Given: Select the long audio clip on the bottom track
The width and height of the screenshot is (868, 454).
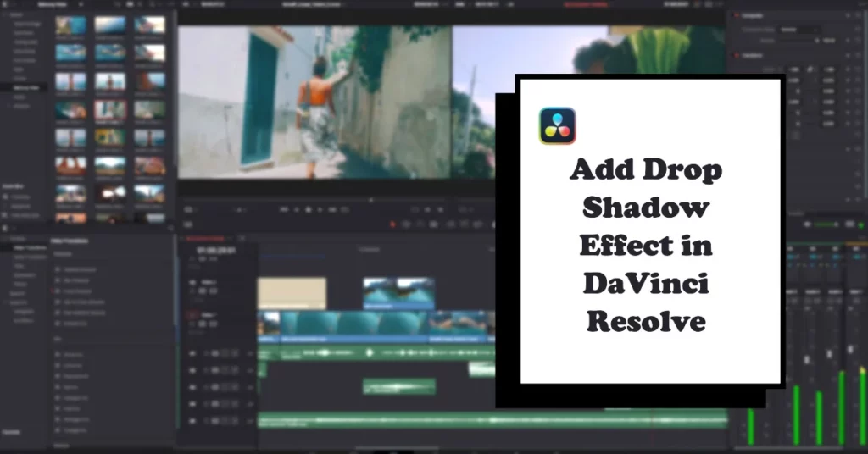Looking at the screenshot, I should point(492,421).
